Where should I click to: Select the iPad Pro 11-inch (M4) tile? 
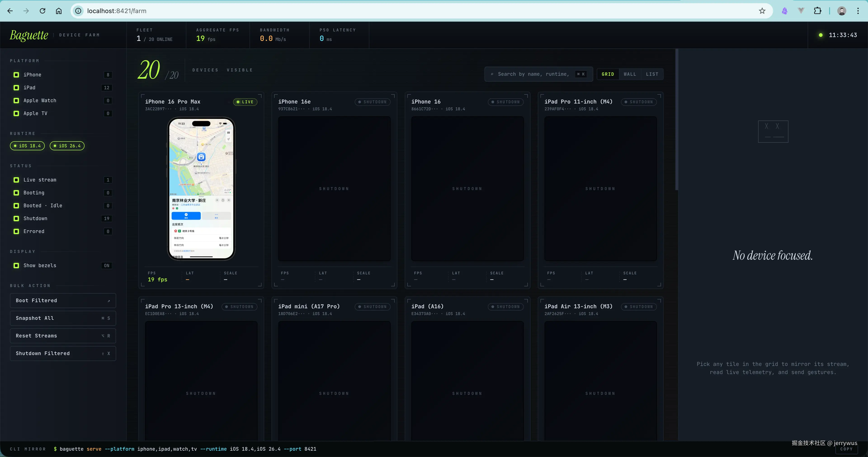(x=600, y=190)
